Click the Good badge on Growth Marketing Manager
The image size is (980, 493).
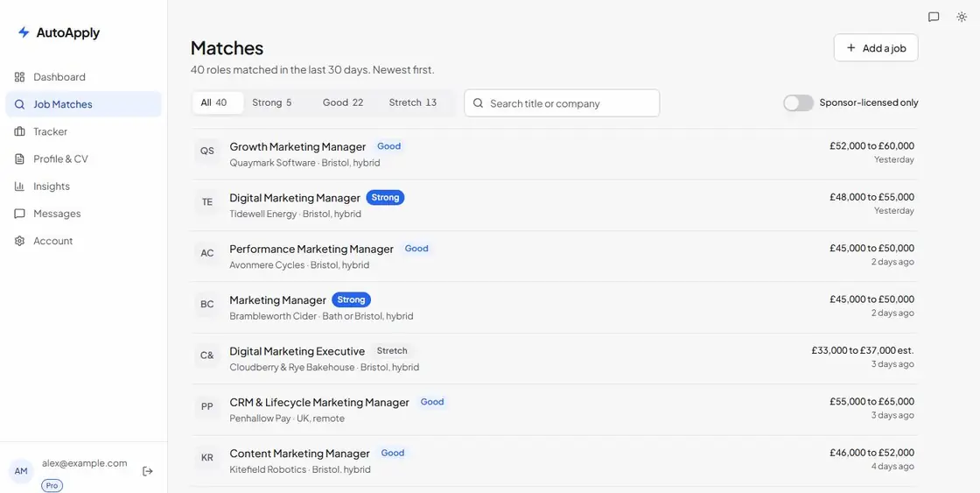[x=388, y=146]
